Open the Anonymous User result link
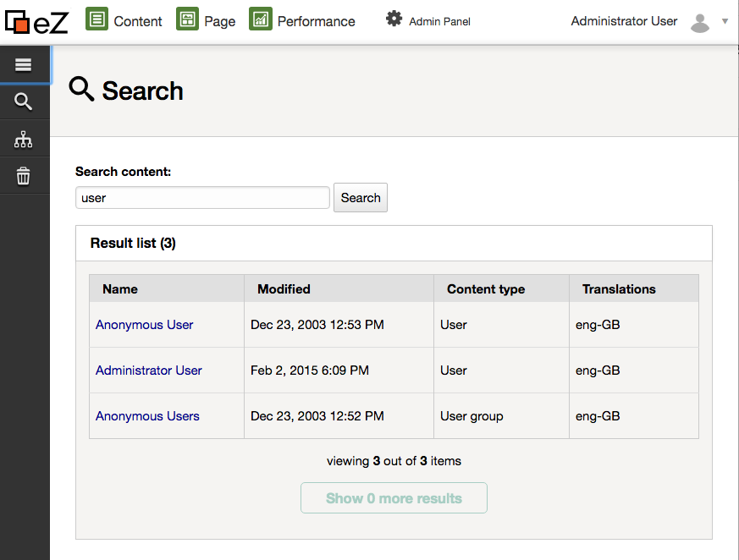Screen dimensions: 739x560 click(x=144, y=325)
